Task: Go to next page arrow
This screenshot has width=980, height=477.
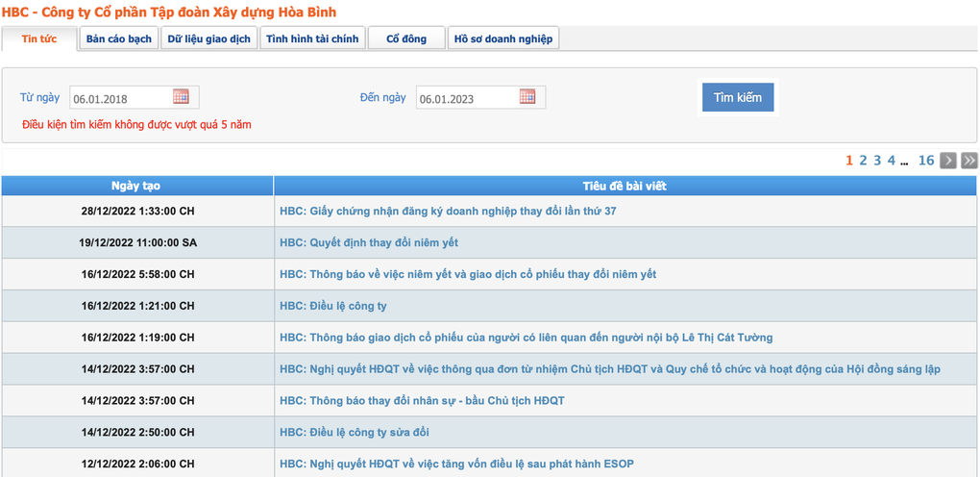Action: coord(948,161)
